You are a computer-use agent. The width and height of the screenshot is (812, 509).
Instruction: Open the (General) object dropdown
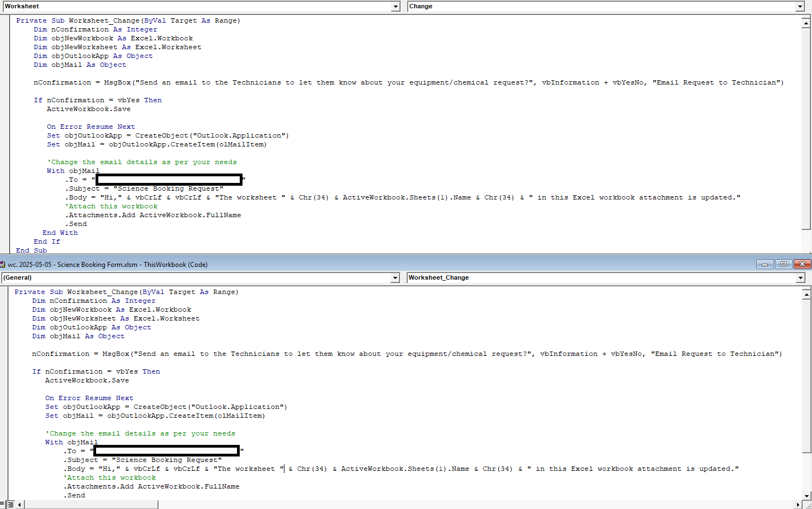(396, 278)
